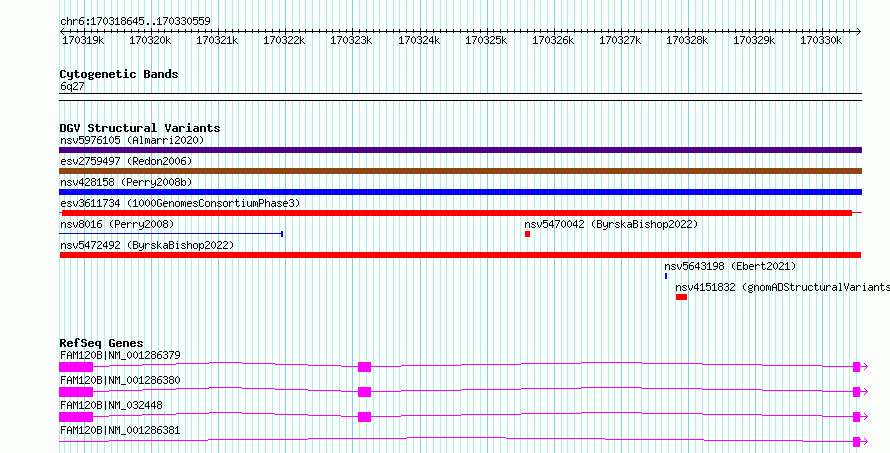Select the red nsv5472492 variant bar
This screenshot has height=453, width=890.
tap(460, 255)
